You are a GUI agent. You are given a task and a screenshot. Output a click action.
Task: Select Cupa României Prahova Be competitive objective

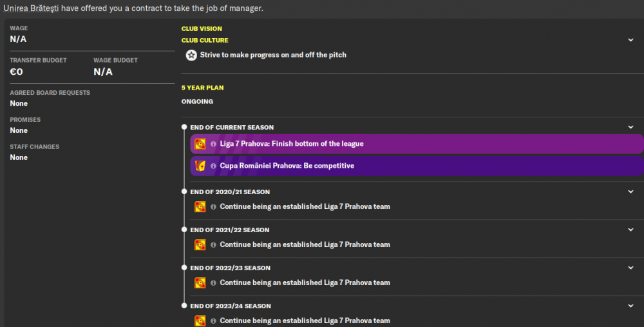(417, 166)
